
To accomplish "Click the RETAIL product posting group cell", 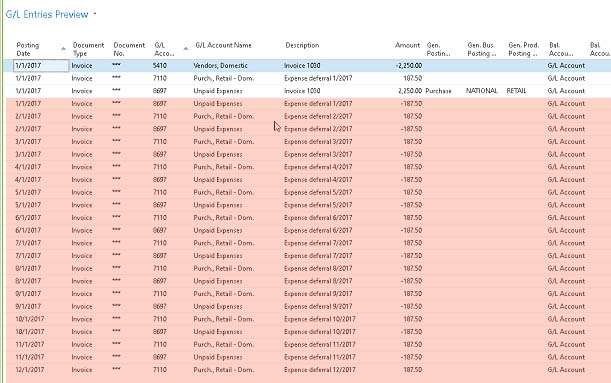I will 516,91.
